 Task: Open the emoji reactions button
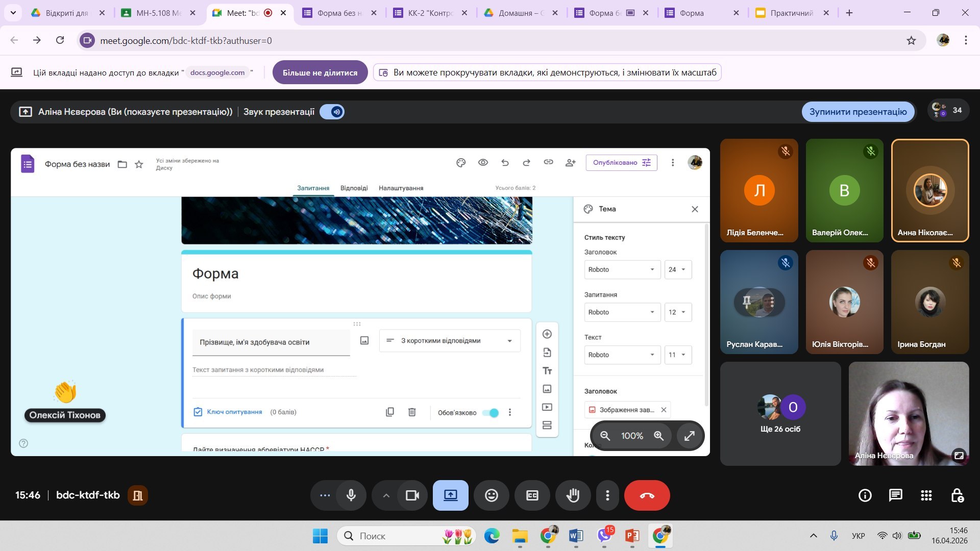491,495
